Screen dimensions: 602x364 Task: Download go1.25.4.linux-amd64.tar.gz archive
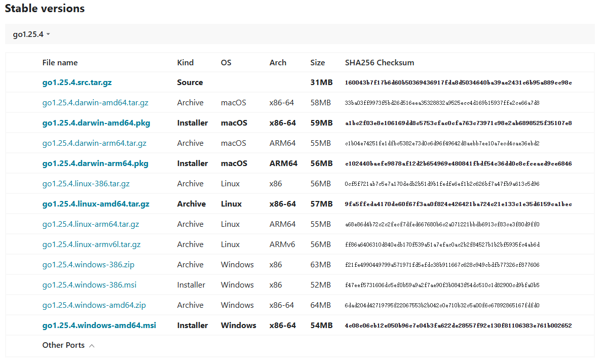[96, 204]
